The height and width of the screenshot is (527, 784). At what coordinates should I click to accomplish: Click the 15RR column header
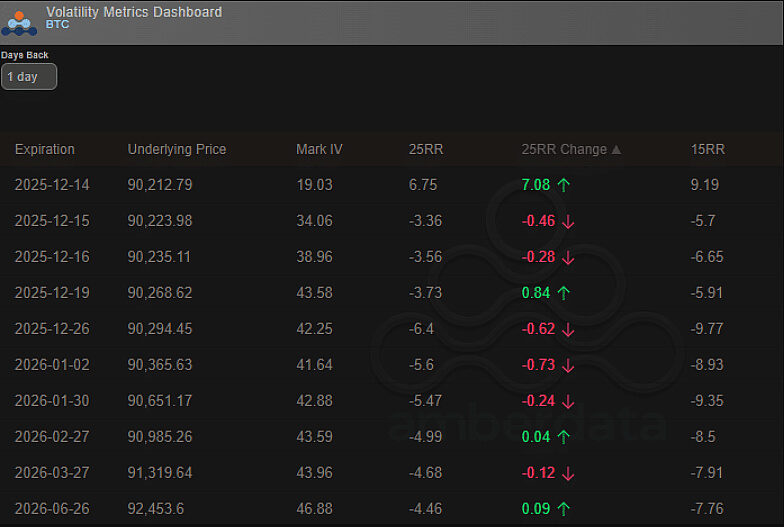[707, 149]
